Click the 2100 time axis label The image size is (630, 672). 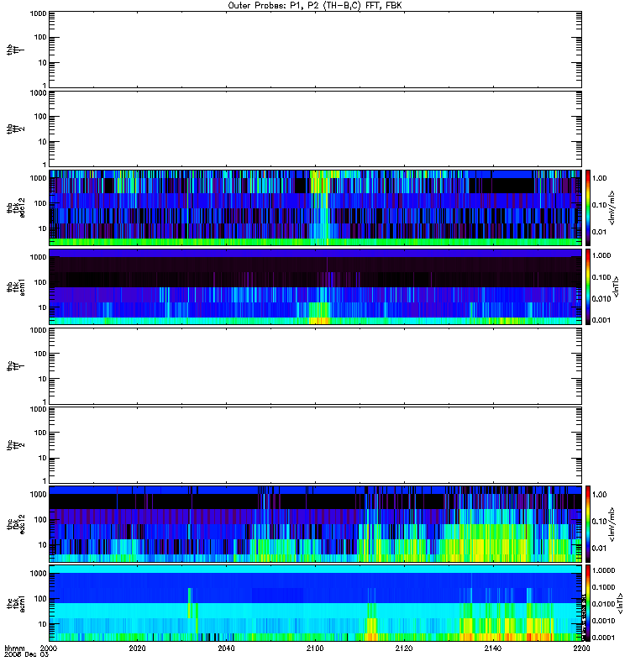point(315,648)
